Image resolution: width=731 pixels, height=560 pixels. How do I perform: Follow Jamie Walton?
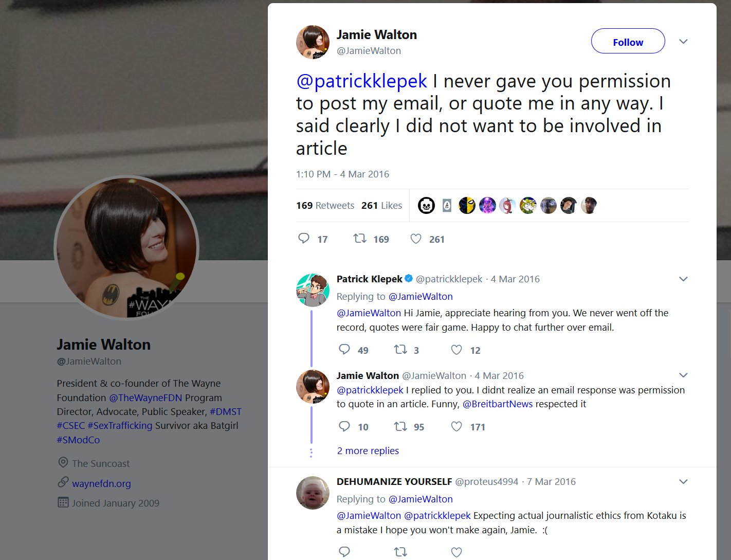pos(628,42)
